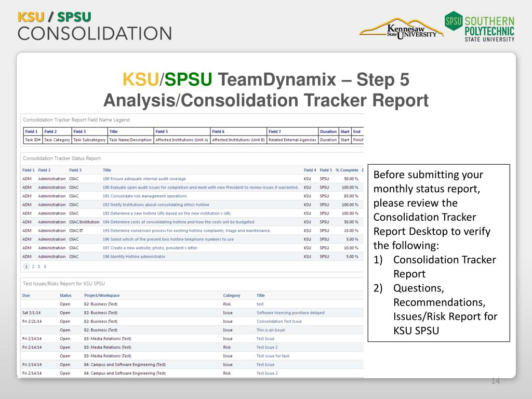The height and width of the screenshot is (399, 532).
Task: Open task 195 Determine conversion process link
Action: pyautogui.click(x=187, y=231)
